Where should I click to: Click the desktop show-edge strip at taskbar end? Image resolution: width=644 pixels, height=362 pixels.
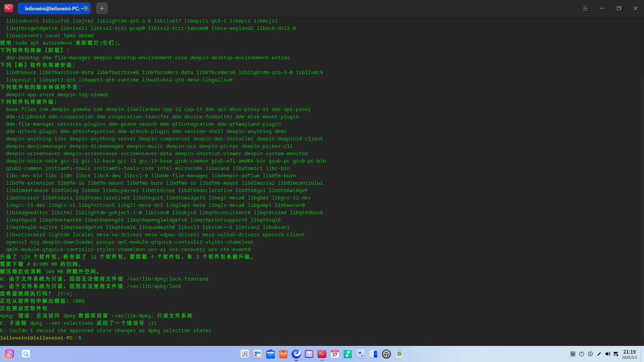click(x=642, y=354)
